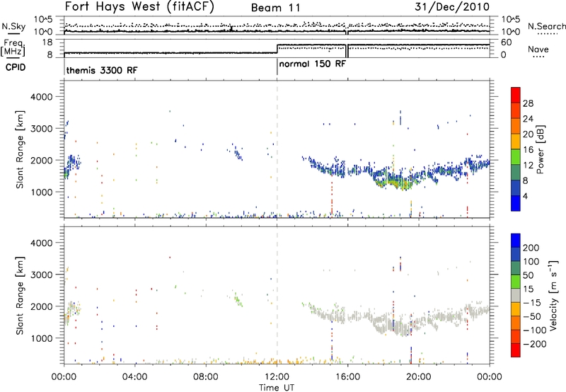Click the 'Beam 11' label
Screen dimensions: 566x392
click(x=275, y=8)
